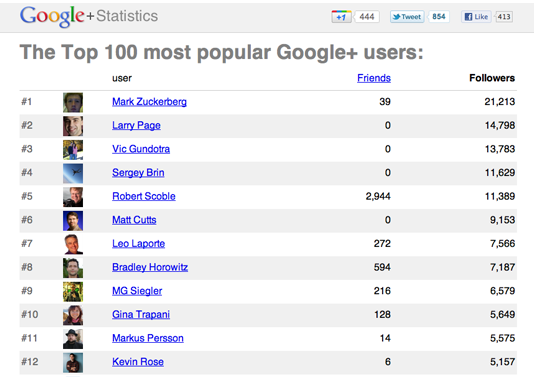Click the Google+ Statistics logo
This screenshot has width=534, height=383.
pyautogui.click(x=89, y=16)
